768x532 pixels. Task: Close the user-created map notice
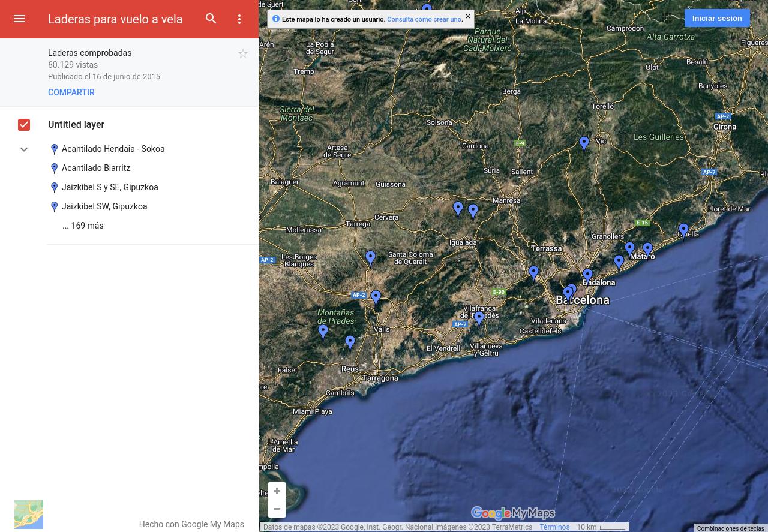tap(468, 17)
